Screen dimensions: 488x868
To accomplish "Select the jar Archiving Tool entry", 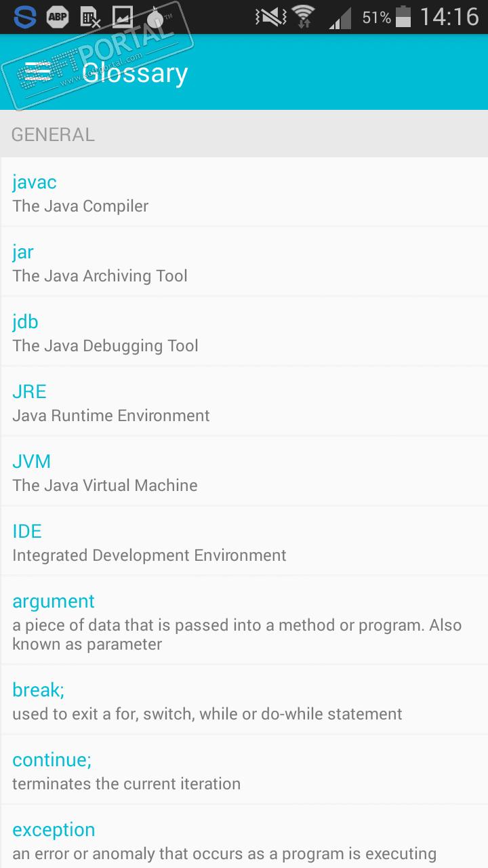I will (x=244, y=262).
